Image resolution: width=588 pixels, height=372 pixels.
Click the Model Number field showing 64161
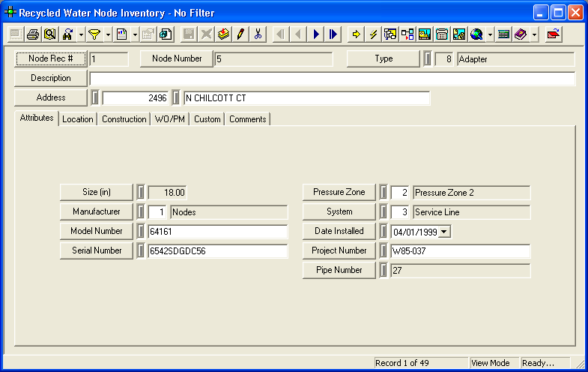pos(218,232)
